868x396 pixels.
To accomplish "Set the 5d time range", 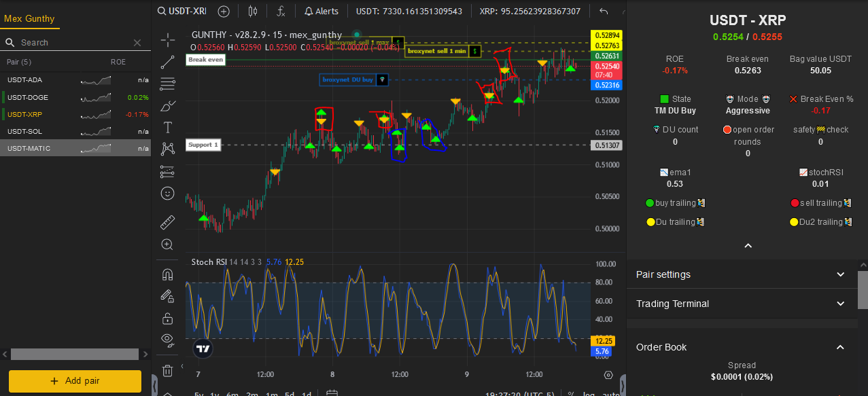I will pyautogui.click(x=289, y=394).
